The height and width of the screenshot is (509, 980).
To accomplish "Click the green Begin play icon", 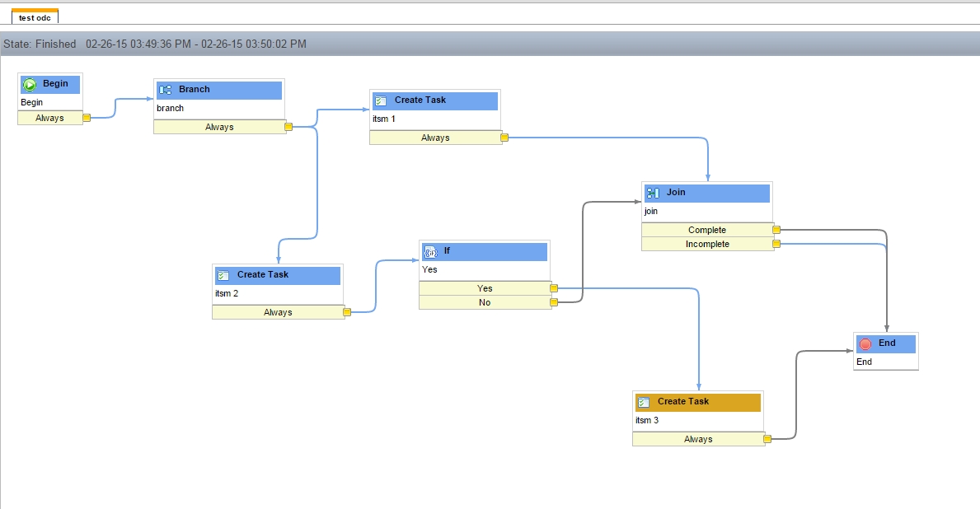I will [30, 84].
